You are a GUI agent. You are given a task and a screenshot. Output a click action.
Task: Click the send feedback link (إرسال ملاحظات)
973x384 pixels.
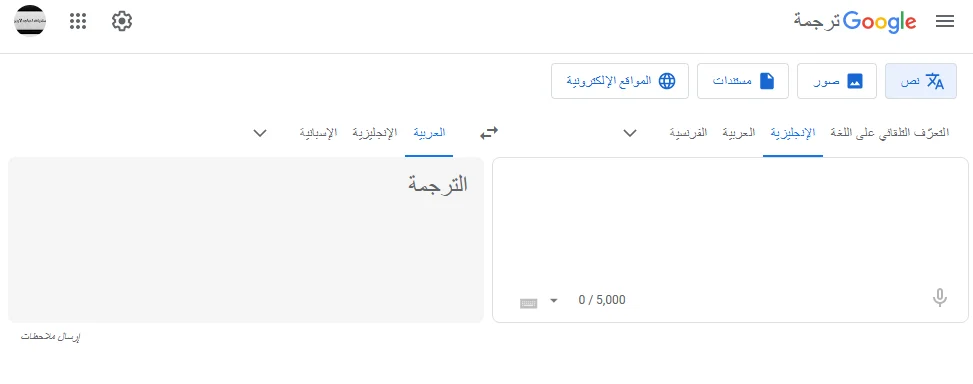pyautogui.click(x=51, y=336)
